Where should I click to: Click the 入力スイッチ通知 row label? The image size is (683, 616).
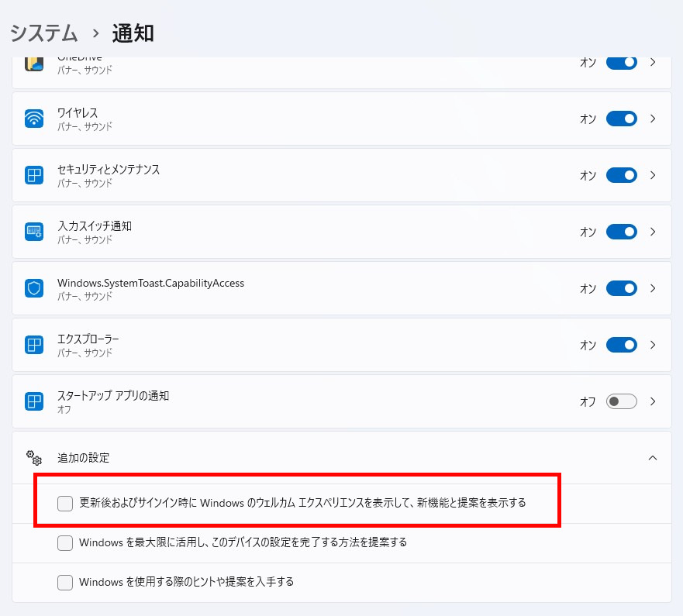95,226
